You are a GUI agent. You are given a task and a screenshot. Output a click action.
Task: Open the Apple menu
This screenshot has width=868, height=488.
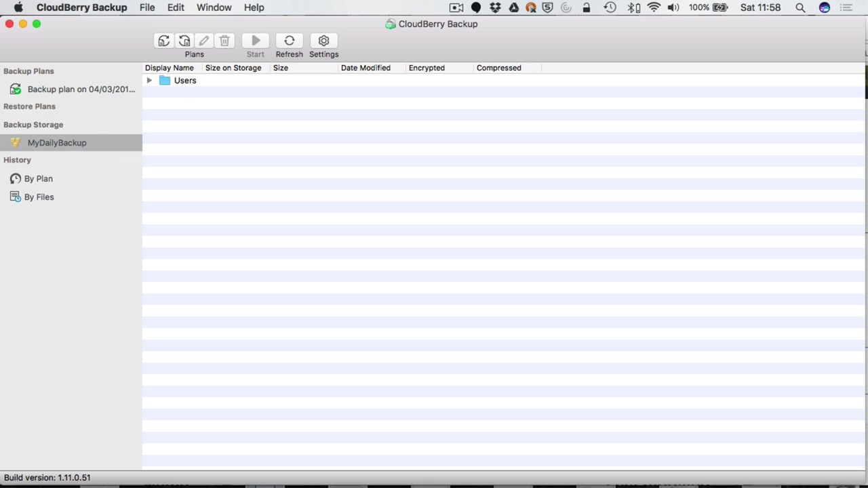point(19,7)
